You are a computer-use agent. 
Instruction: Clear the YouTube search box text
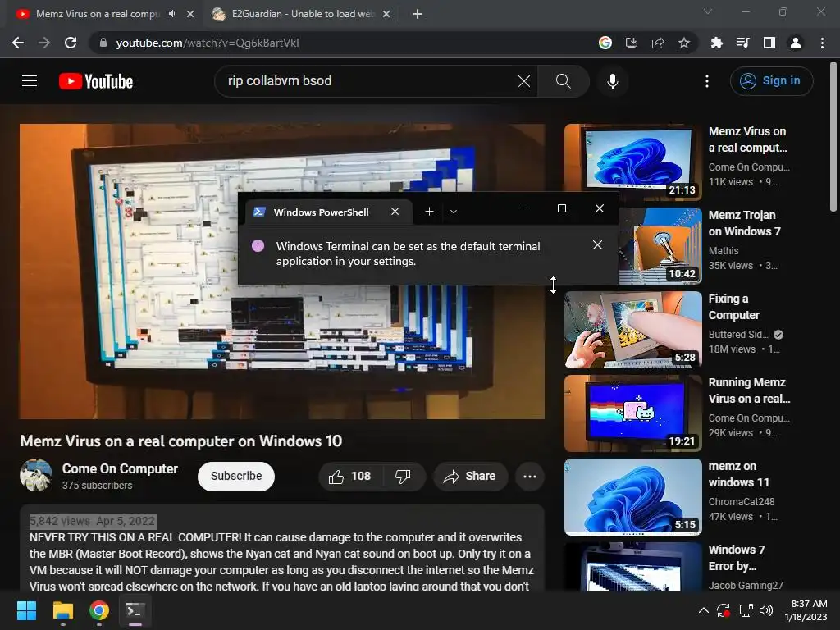pyautogui.click(x=524, y=81)
